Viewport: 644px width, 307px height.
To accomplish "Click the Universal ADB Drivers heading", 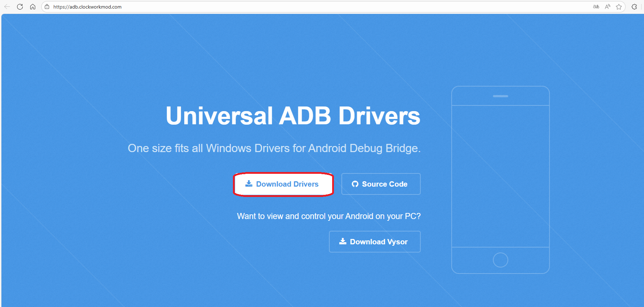I will pos(293,116).
